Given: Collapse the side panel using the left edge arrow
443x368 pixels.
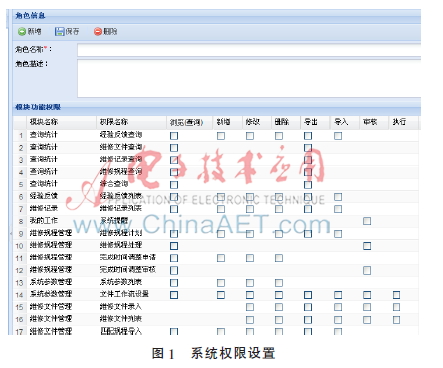Looking at the screenshot, I should pos(10,233).
